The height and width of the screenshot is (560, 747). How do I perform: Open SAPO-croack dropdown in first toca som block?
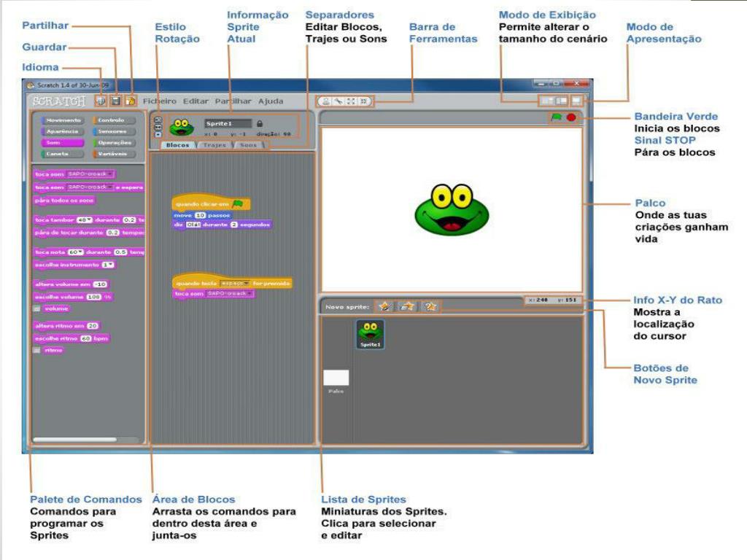pos(90,174)
